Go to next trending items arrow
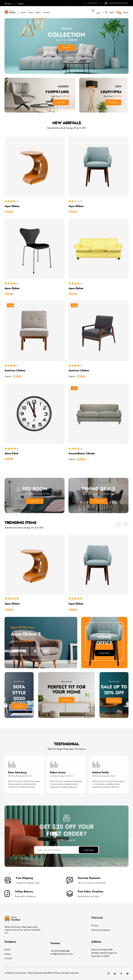133x980 pixels. (x=125, y=524)
